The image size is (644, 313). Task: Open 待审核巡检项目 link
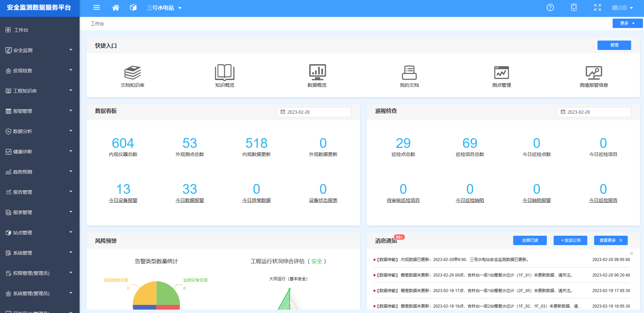tap(403, 200)
